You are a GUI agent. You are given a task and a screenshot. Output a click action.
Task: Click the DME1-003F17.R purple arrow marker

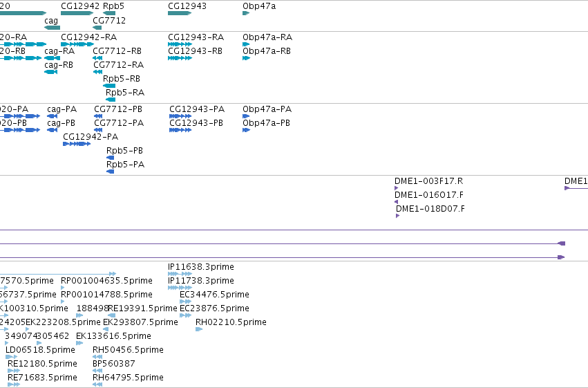coord(397,188)
